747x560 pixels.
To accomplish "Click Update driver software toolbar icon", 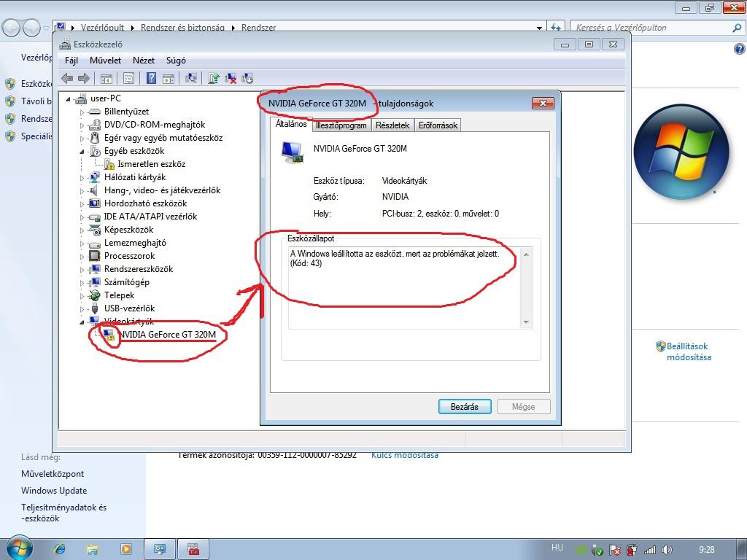I will click(x=214, y=78).
